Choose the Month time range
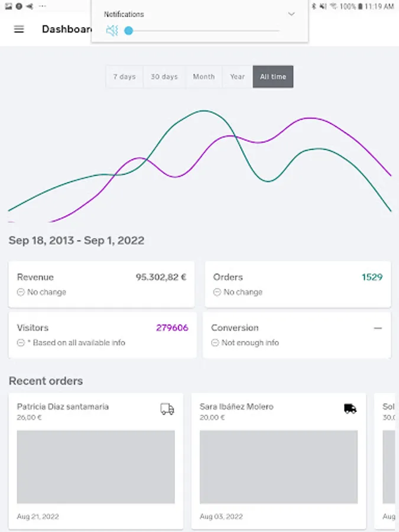This screenshot has height=532, width=399. [204, 77]
